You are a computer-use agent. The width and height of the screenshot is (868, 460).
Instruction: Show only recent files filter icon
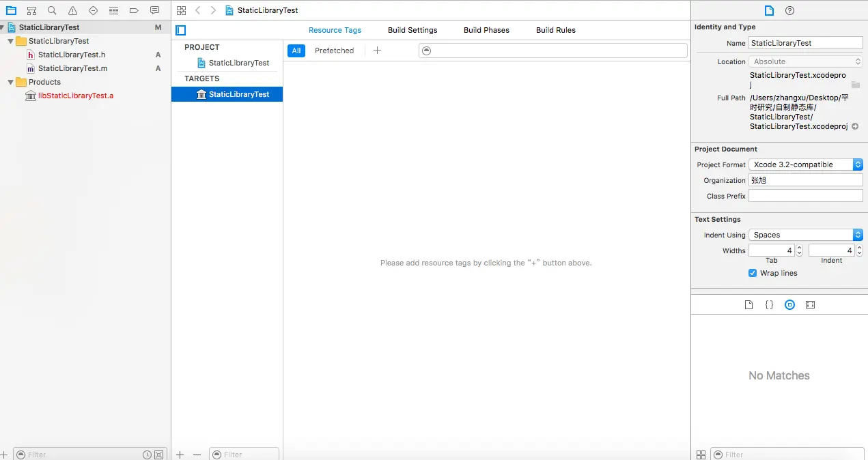coord(147,455)
